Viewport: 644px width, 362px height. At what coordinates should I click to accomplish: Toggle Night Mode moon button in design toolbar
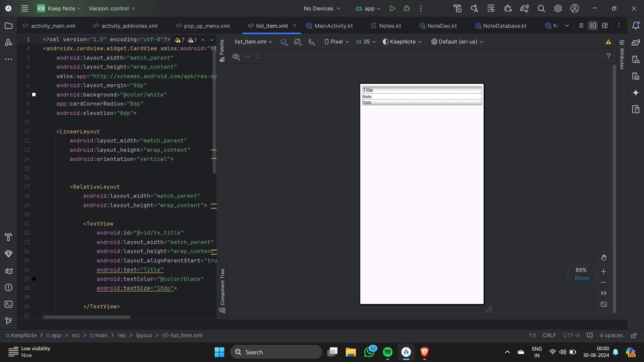click(312, 41)
